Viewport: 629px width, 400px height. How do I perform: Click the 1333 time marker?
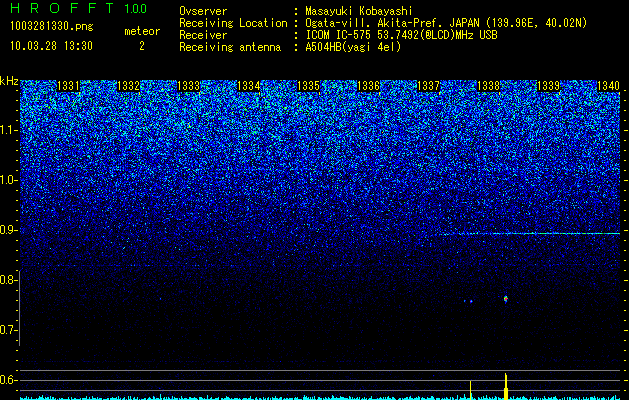[189, 86]
